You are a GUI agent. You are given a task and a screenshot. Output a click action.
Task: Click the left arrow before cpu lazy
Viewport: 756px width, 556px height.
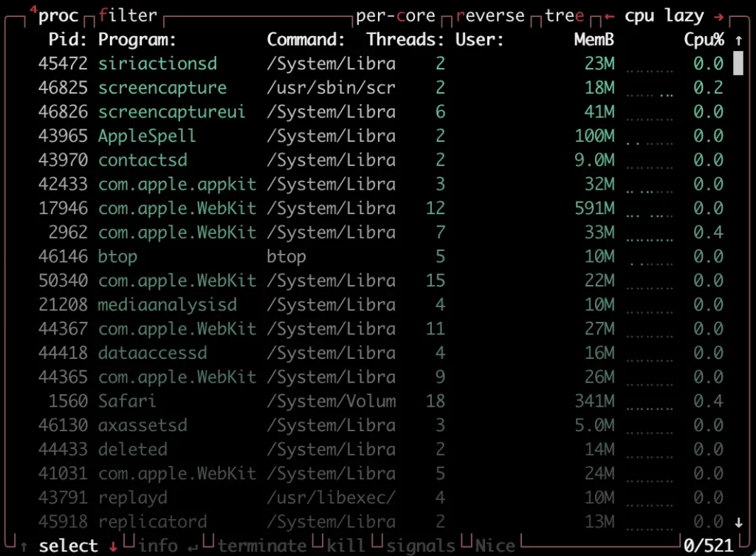(609, 16)
